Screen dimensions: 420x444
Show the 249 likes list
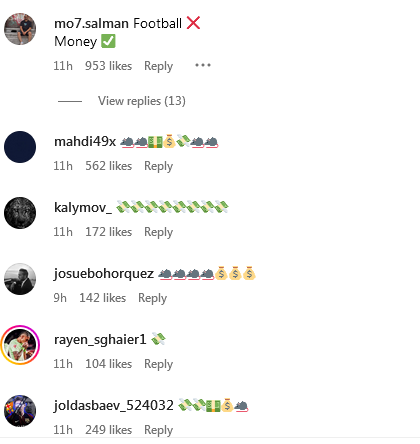[x=109, y=430]
